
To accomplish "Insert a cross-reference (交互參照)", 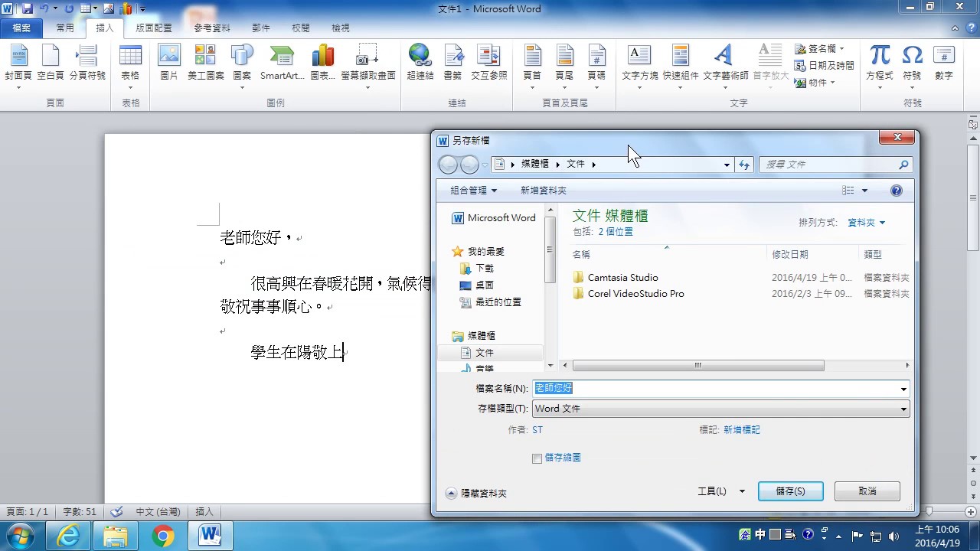I will tap(489, 66).
